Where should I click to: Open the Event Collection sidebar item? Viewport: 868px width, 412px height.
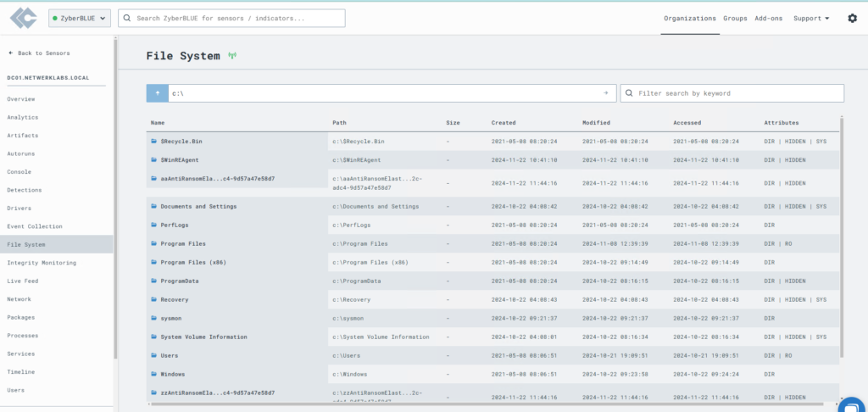pos(35,226)
